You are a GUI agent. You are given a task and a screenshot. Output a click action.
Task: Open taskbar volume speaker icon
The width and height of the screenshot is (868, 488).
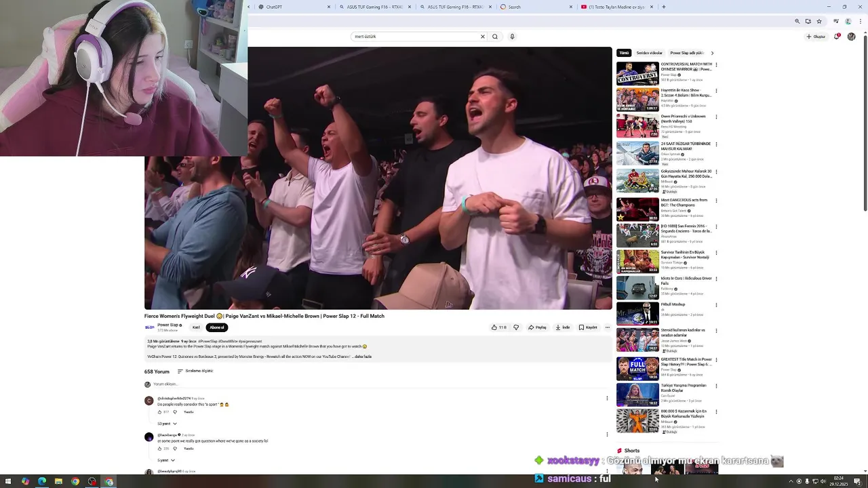823,481
